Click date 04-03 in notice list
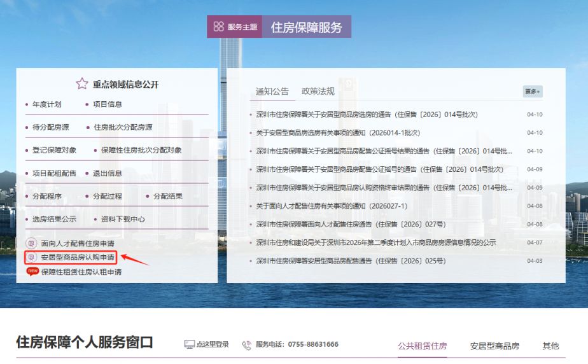588x364 pixels. [535, 261]
